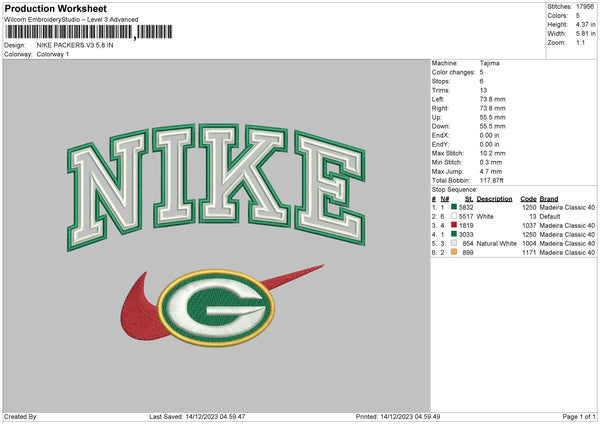This screenshot has width=600, height=424.
Task: Click the Trims value 13
Action: tap(483, 90)
